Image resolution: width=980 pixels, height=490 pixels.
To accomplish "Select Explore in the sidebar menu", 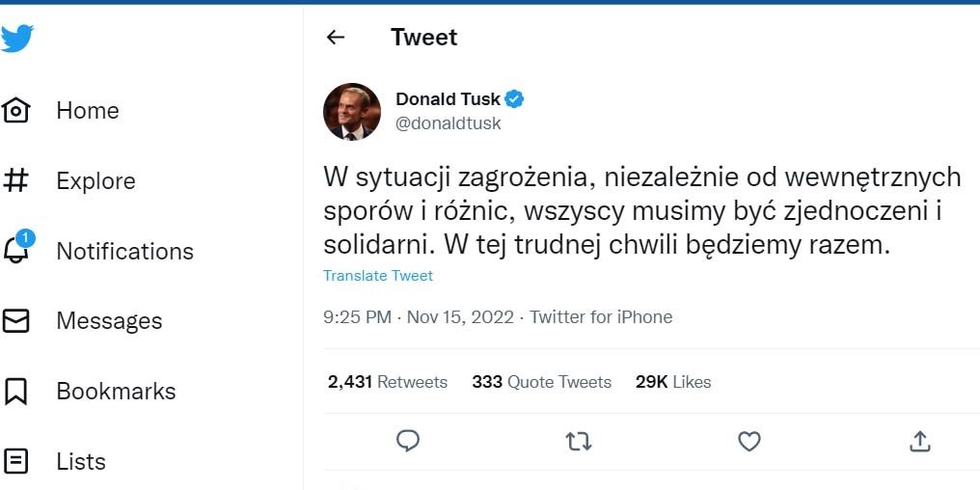I will click(x=95, y=180).
